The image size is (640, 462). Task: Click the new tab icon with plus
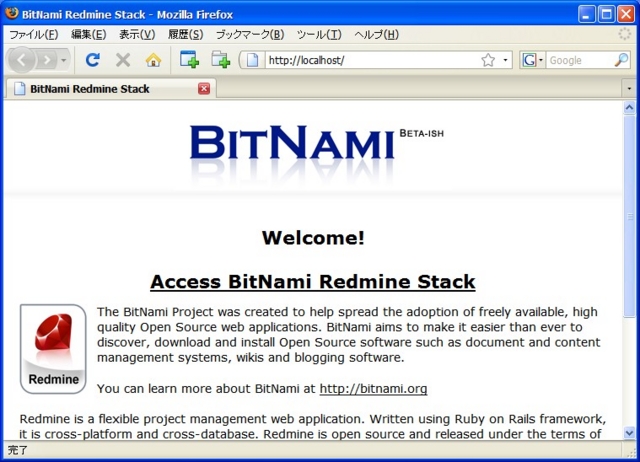click(x=189, y=60)
